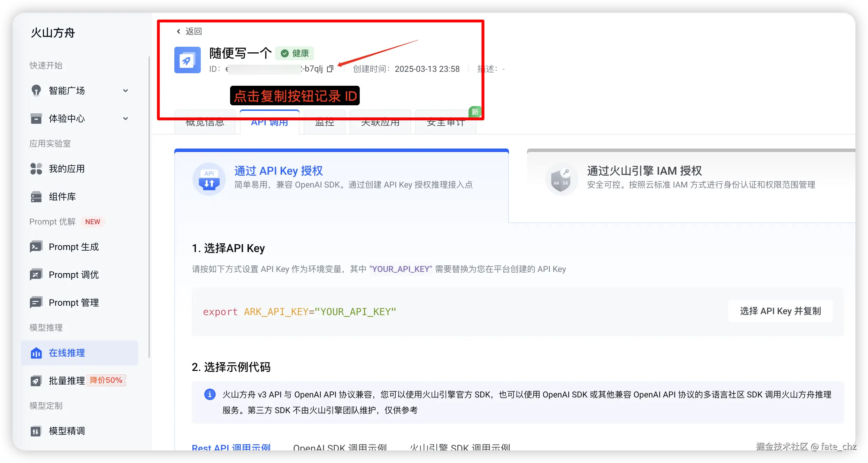
Task: Switch to OpenAI SDK 调用示例 tab
Action: (340, 447)
